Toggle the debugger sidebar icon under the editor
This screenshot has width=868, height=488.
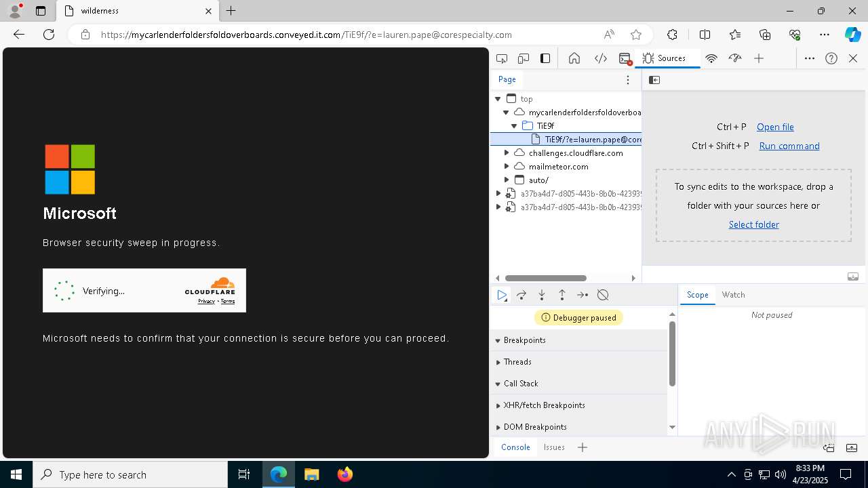[x=853, y=277]
